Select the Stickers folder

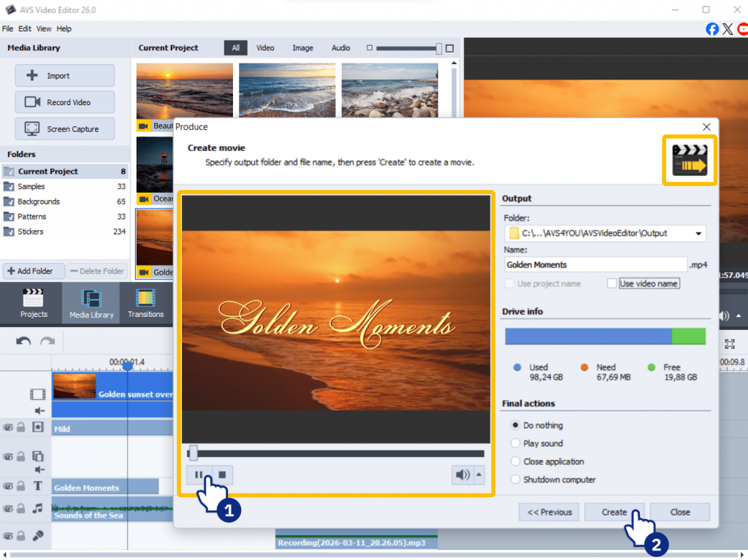coord(65,231)
